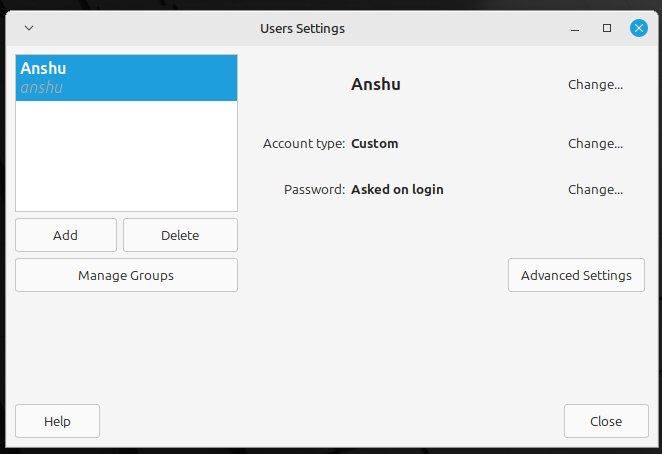Screen dimensions: 662x454
Task: Click the Account type label
Action: (x=304, y=143)
